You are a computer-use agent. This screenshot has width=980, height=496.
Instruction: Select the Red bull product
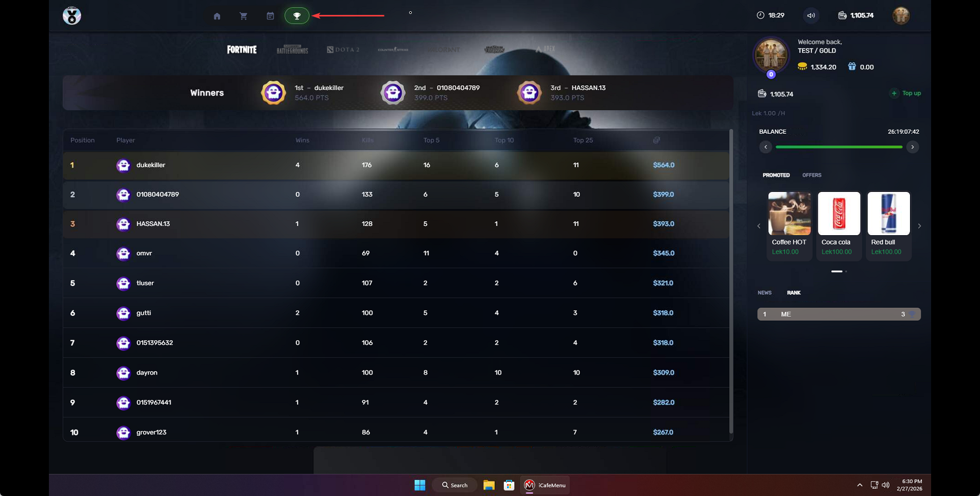click(x=889, y=225)
